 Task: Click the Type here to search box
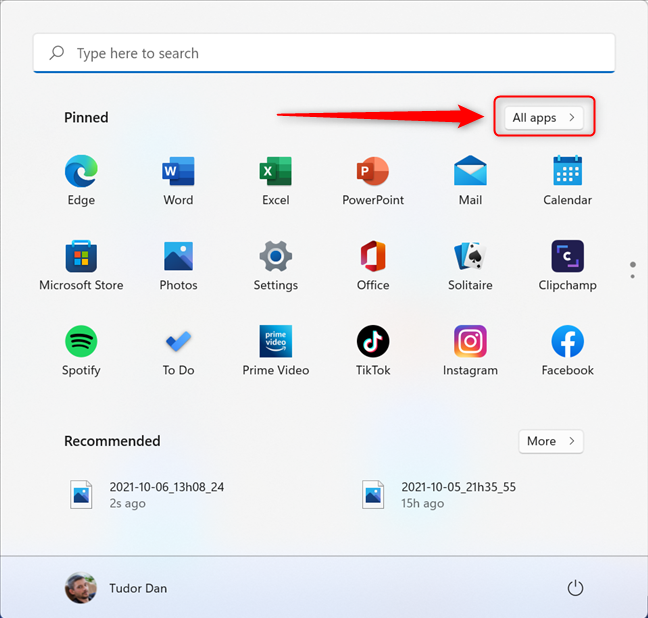(x=324, y=53)
